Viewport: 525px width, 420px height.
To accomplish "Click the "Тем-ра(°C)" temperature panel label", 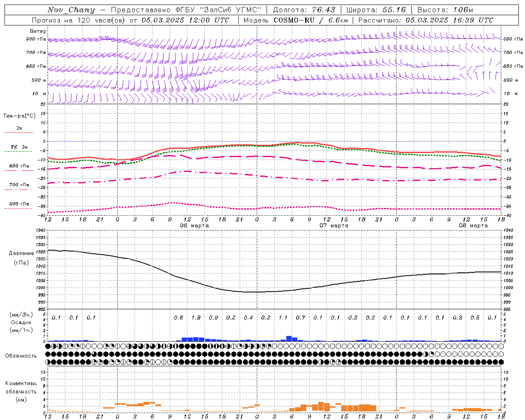I will (x=19, y=116).
